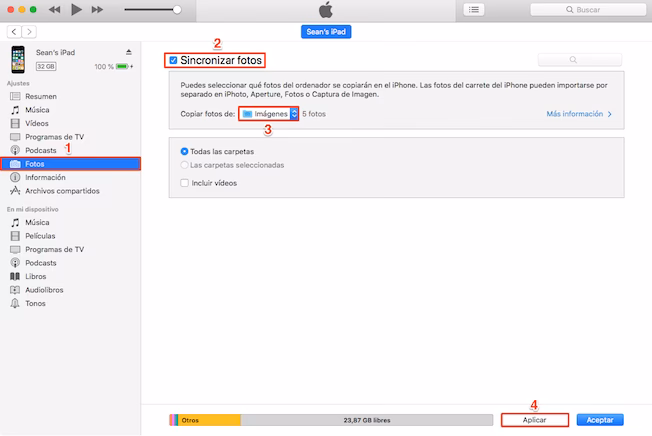Click the battery level indicator
Screen dimensions: 652x436
[122, 67]
